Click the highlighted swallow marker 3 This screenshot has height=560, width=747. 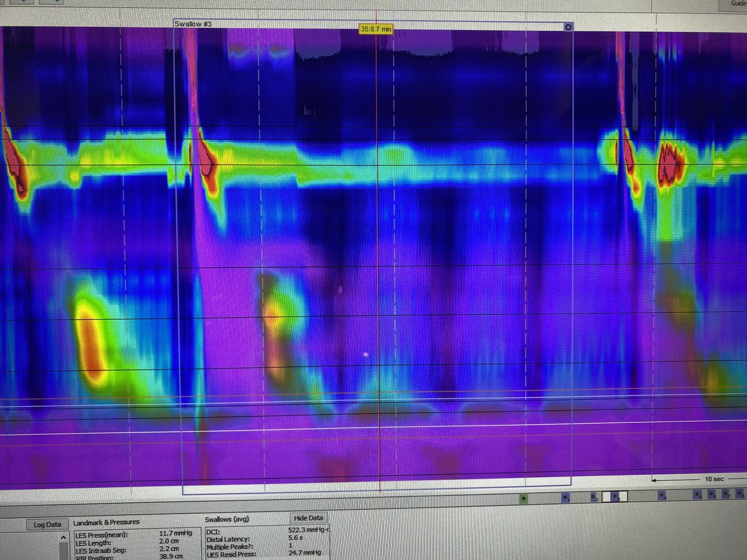coord(615,496)
